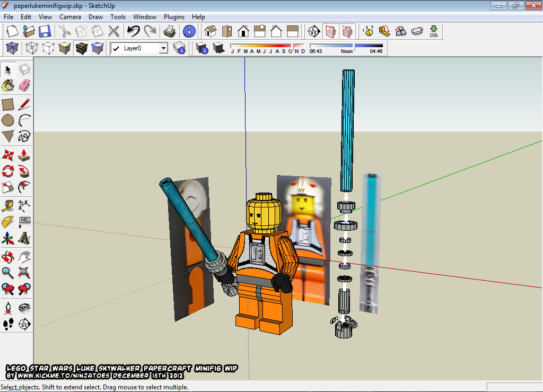The width and height of the screenshot is (543, 392).
Task: Select the Text label tool
Action: [x=24, y=222]
